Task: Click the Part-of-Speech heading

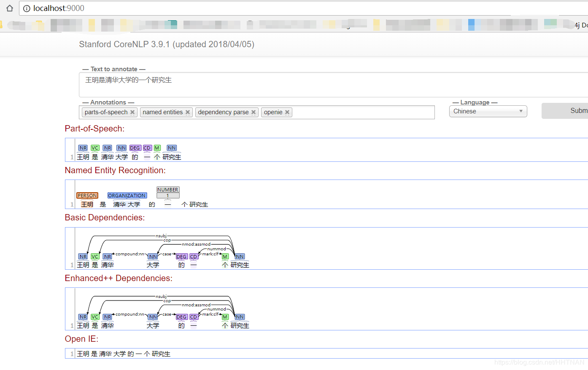Action: tap(94, 129)
